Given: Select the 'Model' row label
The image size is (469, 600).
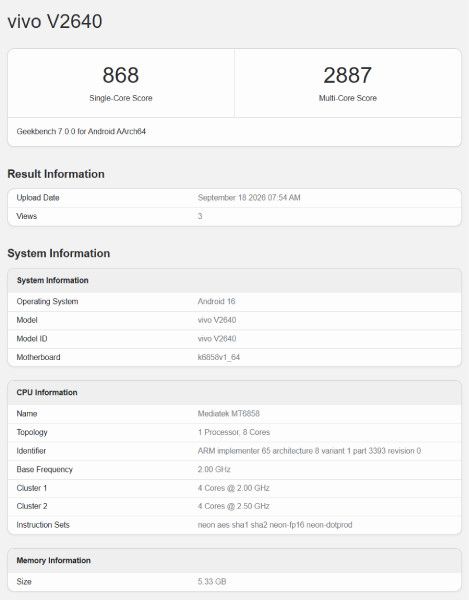Looking at the screenshot, I should tap(27, 320).
